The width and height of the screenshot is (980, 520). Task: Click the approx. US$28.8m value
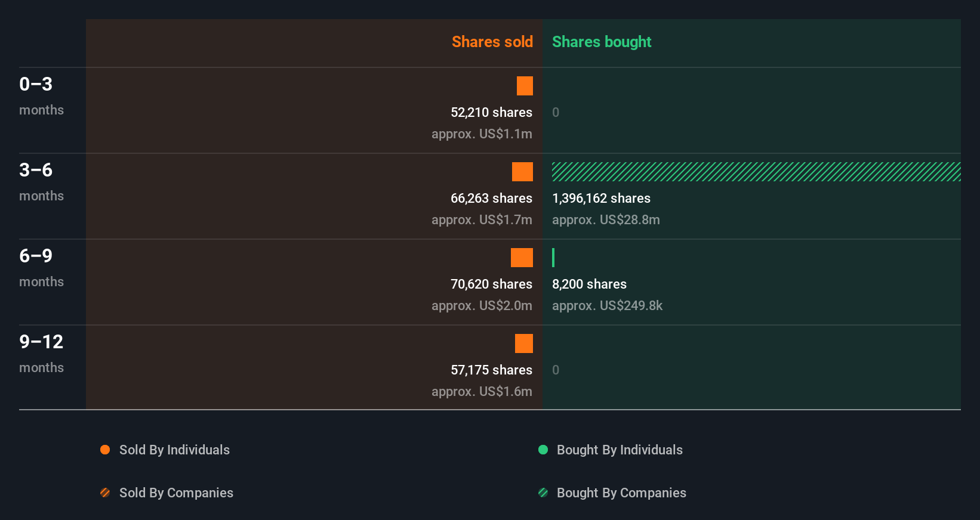click(606, 219)
